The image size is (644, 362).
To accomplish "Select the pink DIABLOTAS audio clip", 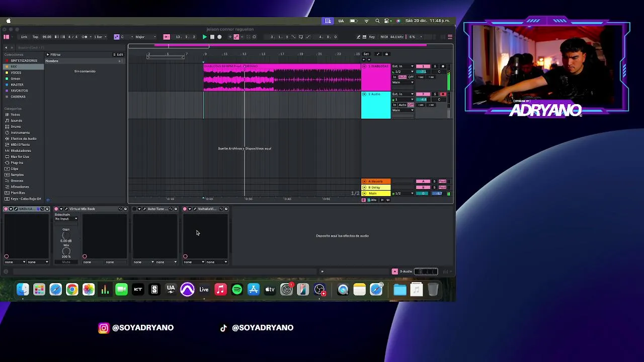I will tap(282, 78).
